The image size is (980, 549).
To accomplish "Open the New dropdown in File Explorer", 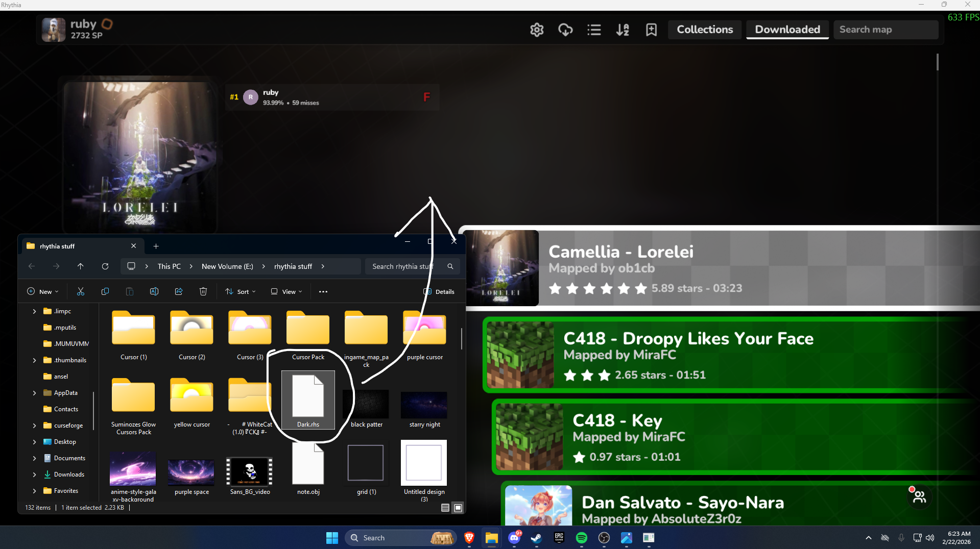I will pos(42,291).
